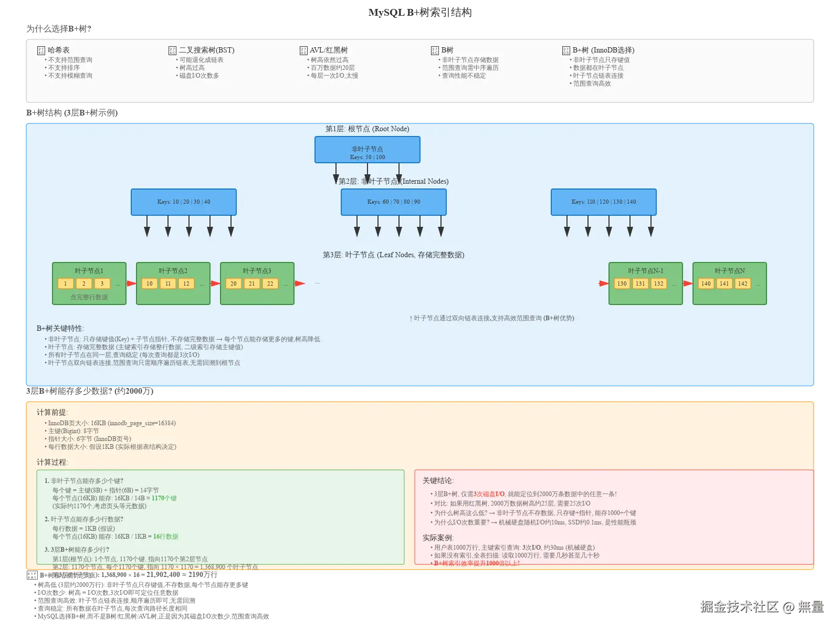
Task: Click key cell 131 inside 叶子节点N-1
Action: (x=640, y=283)
